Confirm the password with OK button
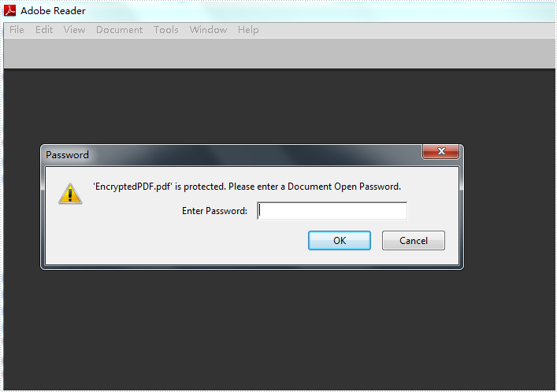The width and height of the screenshot is (557, 392). [340, 240]
